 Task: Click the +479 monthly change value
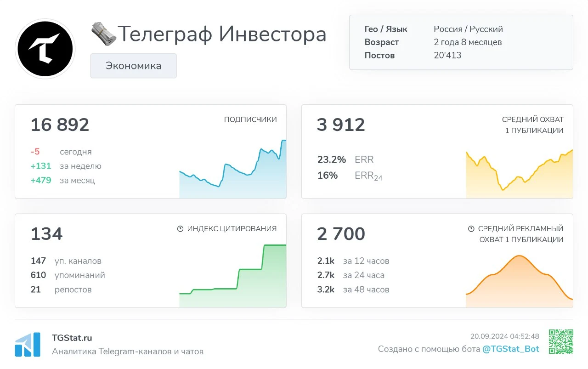click(x=41, y=180)
